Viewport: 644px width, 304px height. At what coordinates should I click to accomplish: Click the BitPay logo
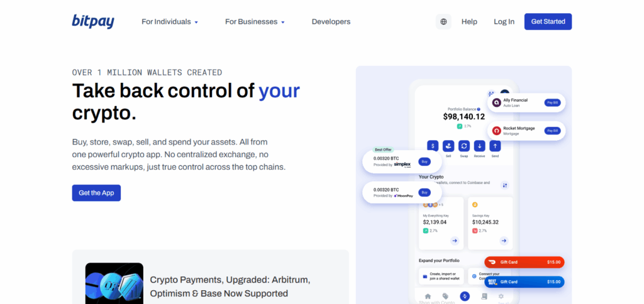tap(93, 21)
